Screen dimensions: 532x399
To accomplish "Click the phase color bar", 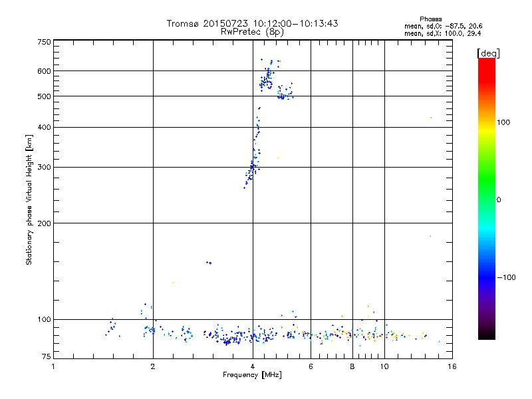I will click(487, 198).
